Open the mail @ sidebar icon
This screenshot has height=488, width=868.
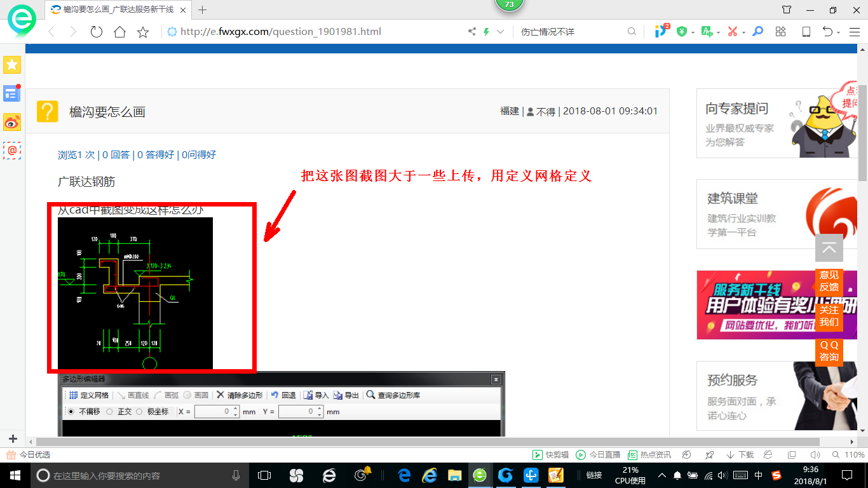tap(12, 150)
